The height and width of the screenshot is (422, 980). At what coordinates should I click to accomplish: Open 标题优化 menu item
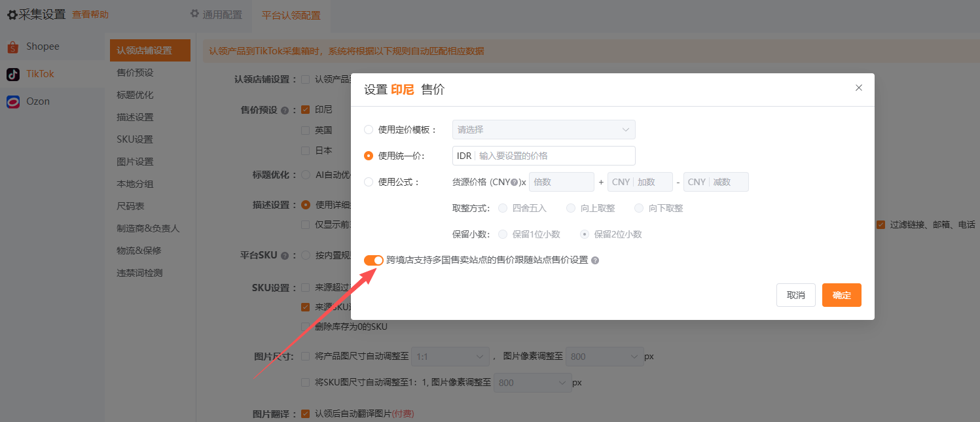coord(150,95)
